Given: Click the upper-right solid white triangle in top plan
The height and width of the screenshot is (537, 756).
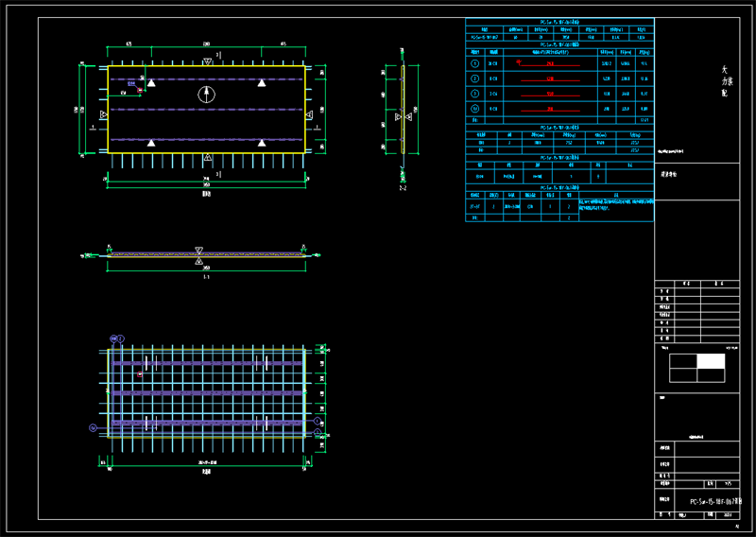Looking at the screenshot, I should [x=262, y=83].
